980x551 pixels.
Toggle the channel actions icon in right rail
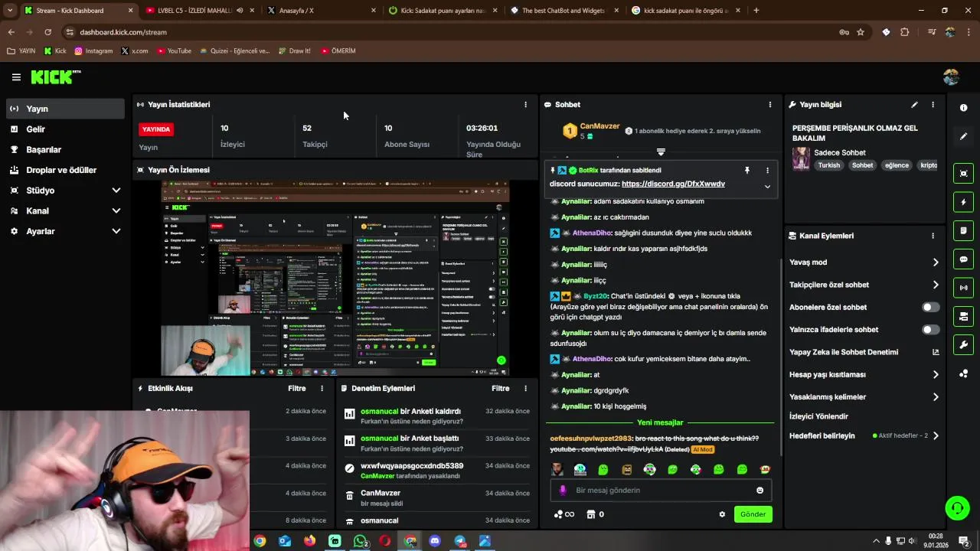click(x=964, y=316)
